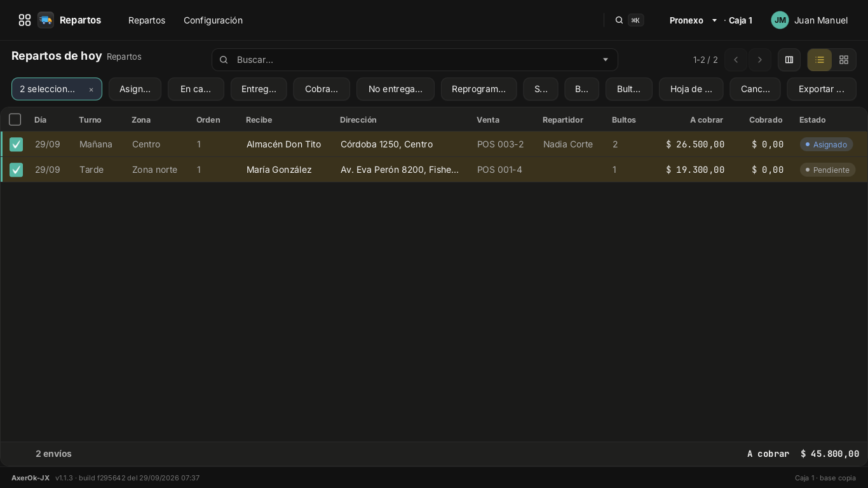Click the No entrega... button

coord(395,89)
